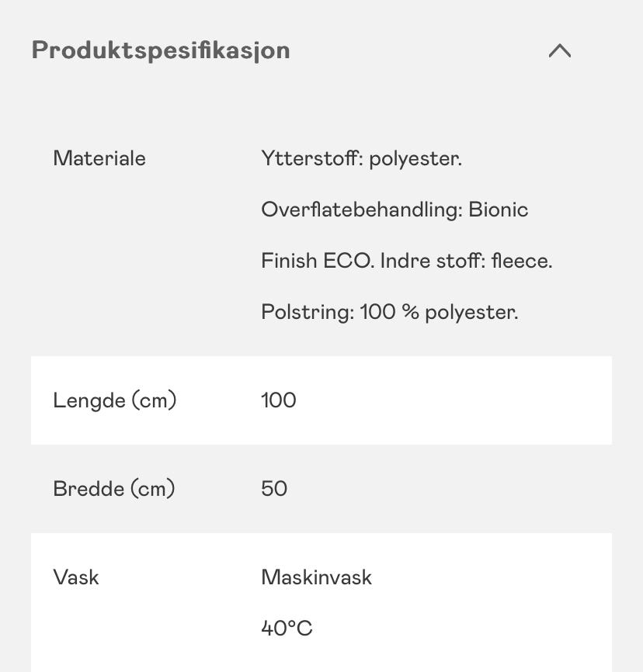643x672 pixels.
Task: Click the 'Ytterstoff: polyester.' text line
Action: coord(362,159)
